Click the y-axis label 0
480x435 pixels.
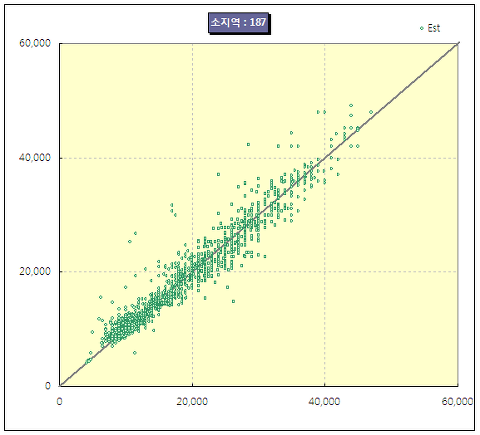tap(48, 386)
